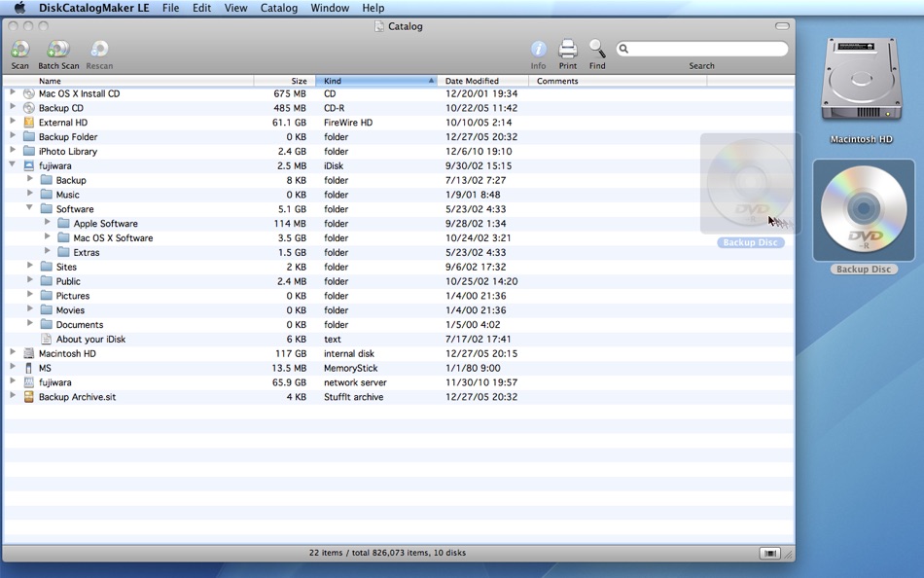Expand the External HD row
This screenshot has width=924, height=578.
(x=13, y=122)
